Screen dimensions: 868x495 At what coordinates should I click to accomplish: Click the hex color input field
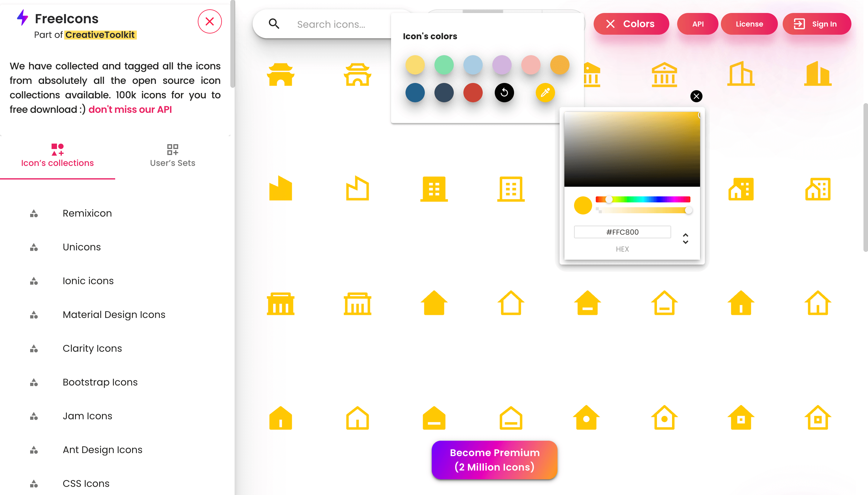[x=622, y=232]
